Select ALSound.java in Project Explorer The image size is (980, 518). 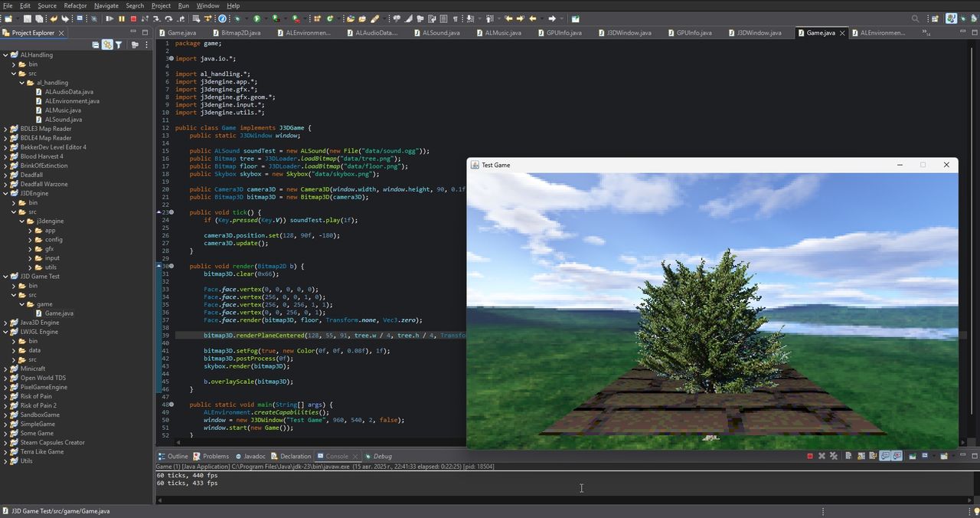[63, 120]
